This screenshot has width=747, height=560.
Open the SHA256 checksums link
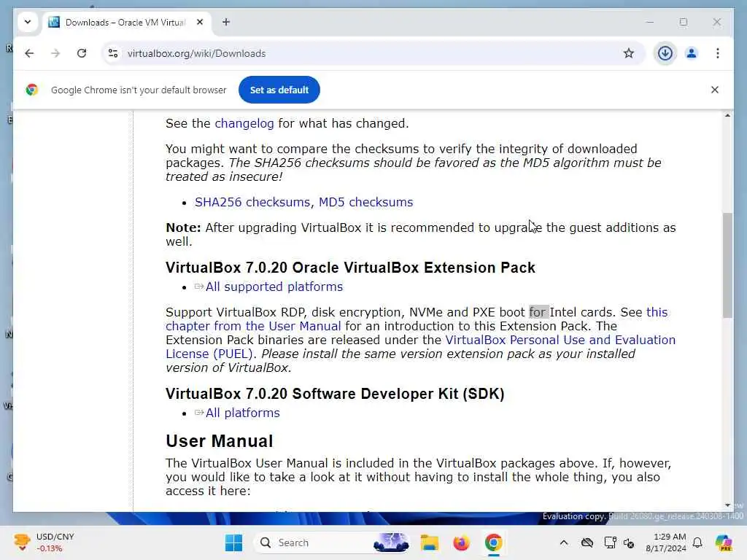pos(252,202)
